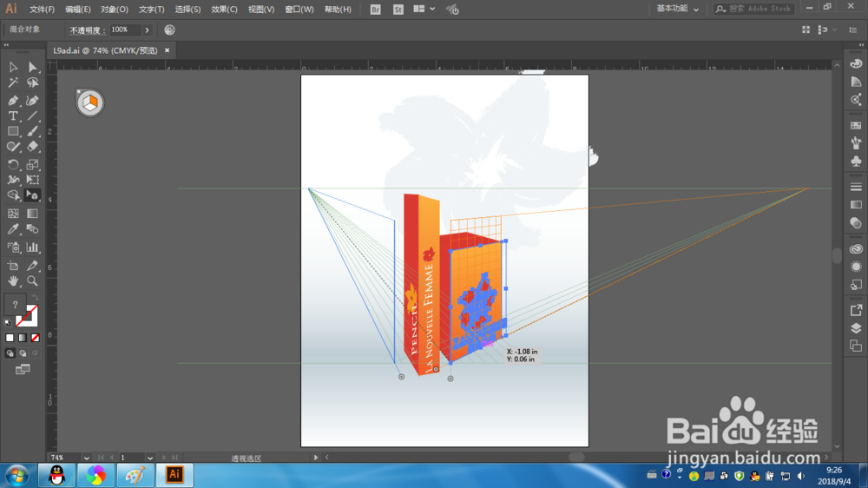Choose the Lasso tool

tap(33, 82)
